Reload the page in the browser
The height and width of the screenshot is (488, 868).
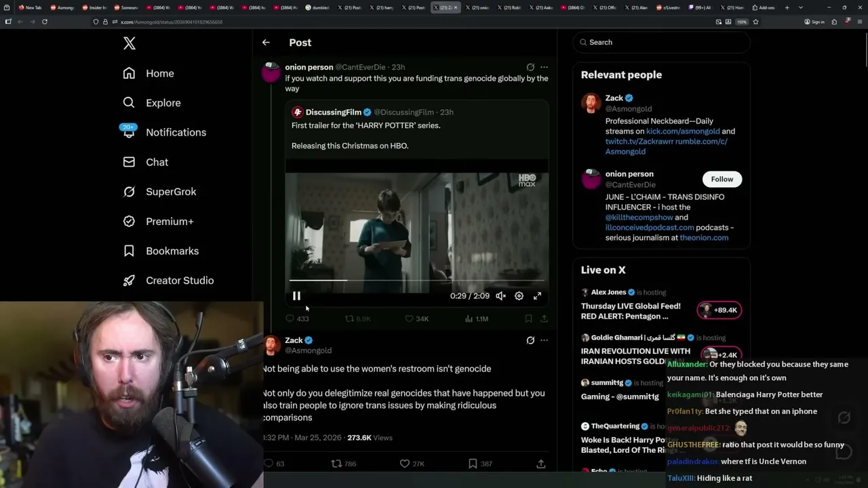coord(45,22)
